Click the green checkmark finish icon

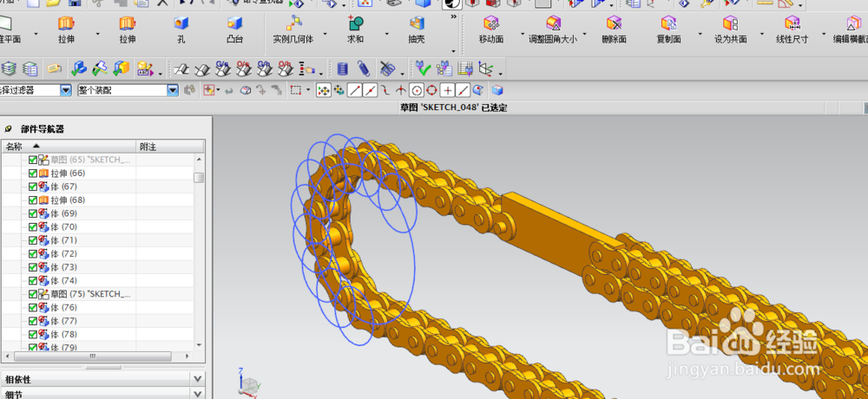[x=424, y=69]
